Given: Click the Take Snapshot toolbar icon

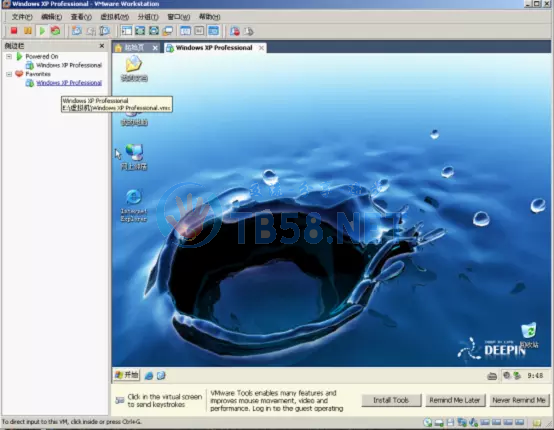Looking at the screenshot, I should pyautogui.click(x=77, y=31).
